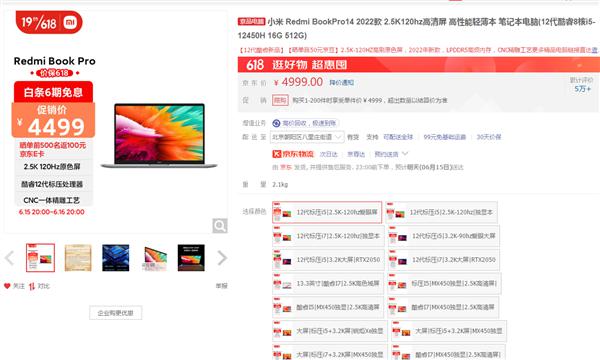Select the first thumbnail with red promo
Screen dimensions: 600x360
[41, 258]
